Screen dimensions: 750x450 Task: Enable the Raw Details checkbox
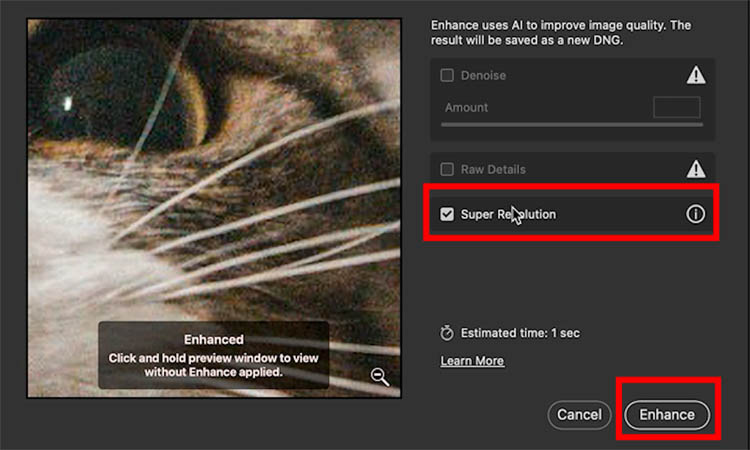point(447,169)
